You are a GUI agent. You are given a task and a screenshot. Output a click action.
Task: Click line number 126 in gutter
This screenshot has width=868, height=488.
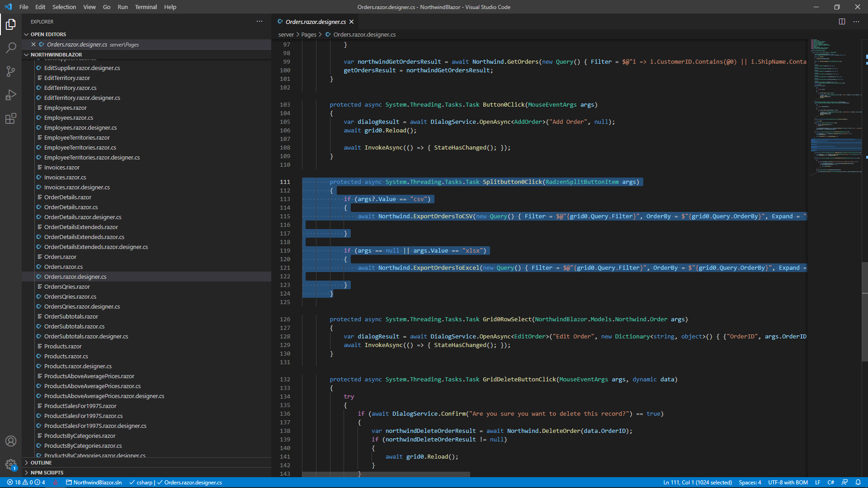click(285, 319)
